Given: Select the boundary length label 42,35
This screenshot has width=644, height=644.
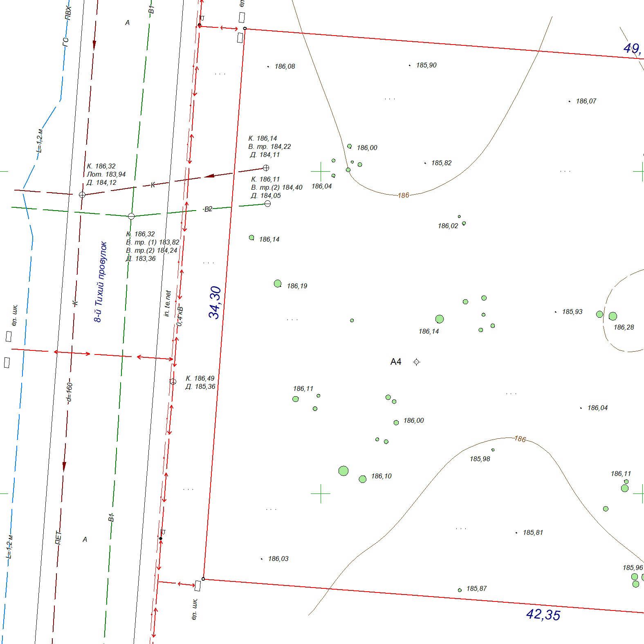Looking at the screenshot, I should pyautogui.click(x=543, y=614).
